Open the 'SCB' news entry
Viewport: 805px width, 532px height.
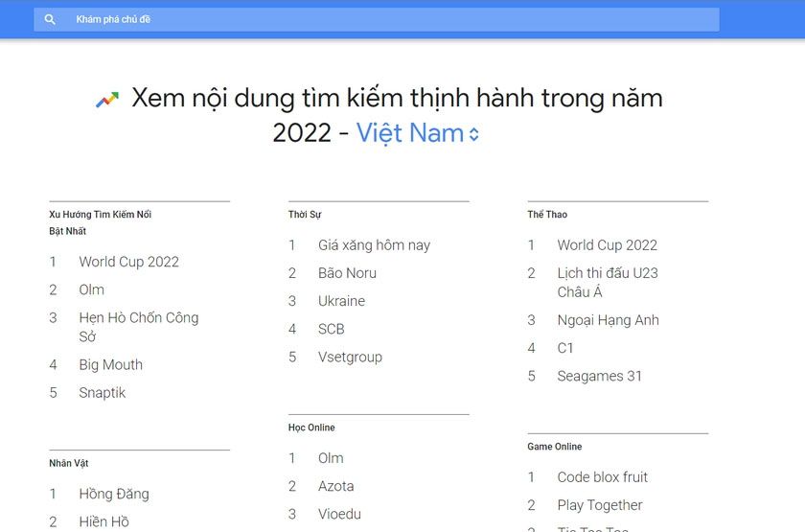pos(332,329)
